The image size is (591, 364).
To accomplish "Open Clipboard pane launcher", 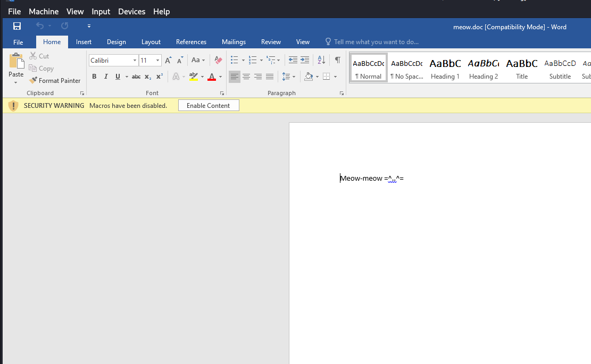I will 82,94.
